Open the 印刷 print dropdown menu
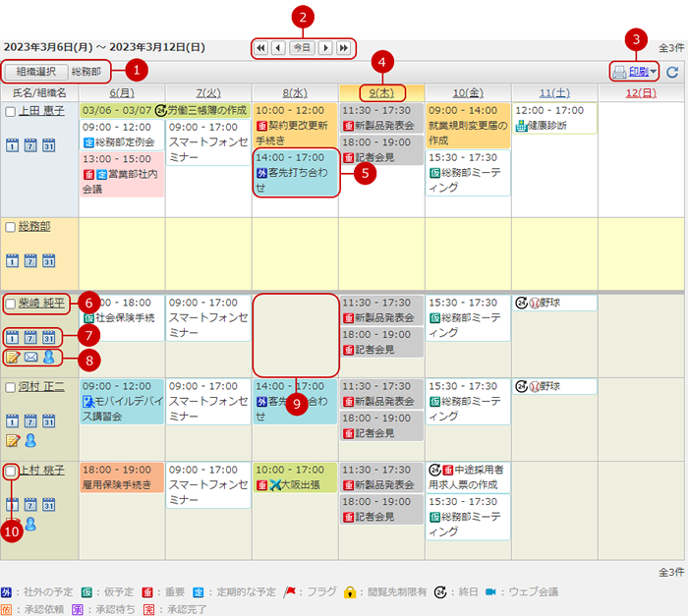 click(x=634, y=71)
